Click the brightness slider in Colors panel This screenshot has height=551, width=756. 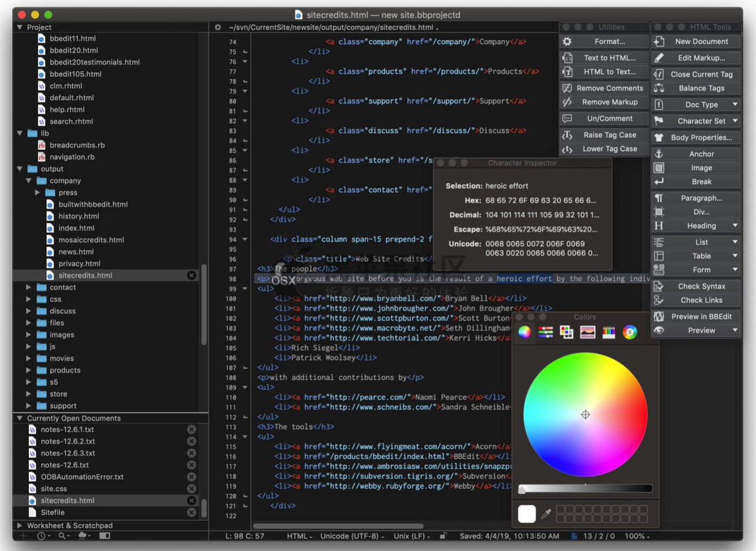point(586,489)
